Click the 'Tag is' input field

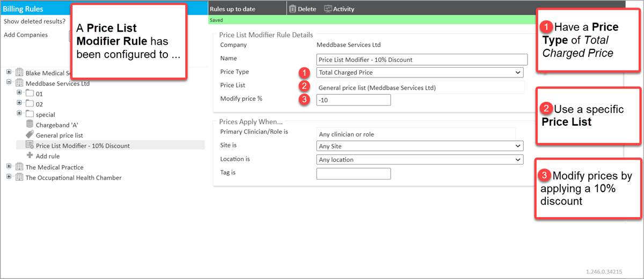click(353, 174)
